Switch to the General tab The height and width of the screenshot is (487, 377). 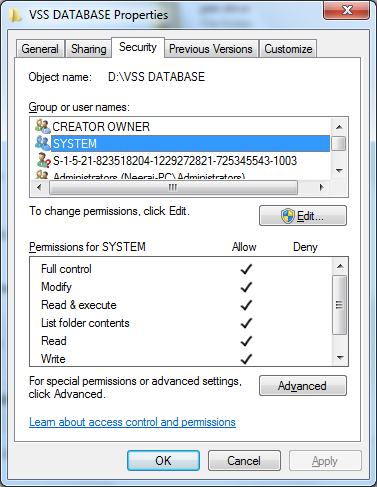point(40,49)
